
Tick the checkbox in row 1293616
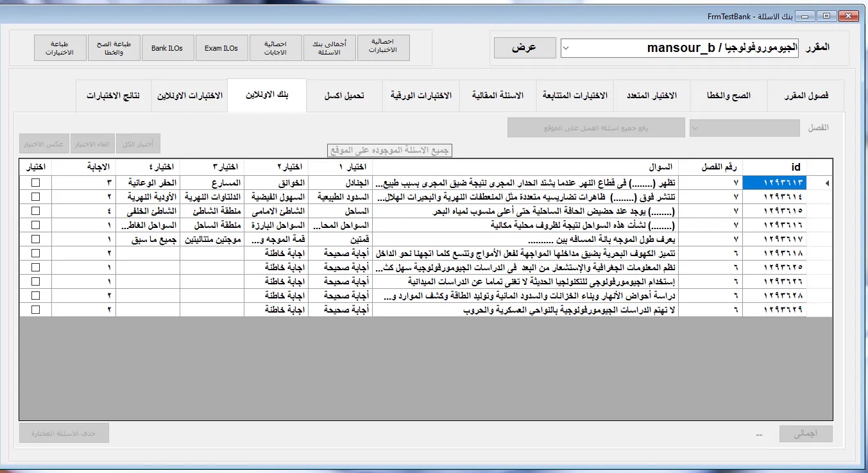click(35, 225)
